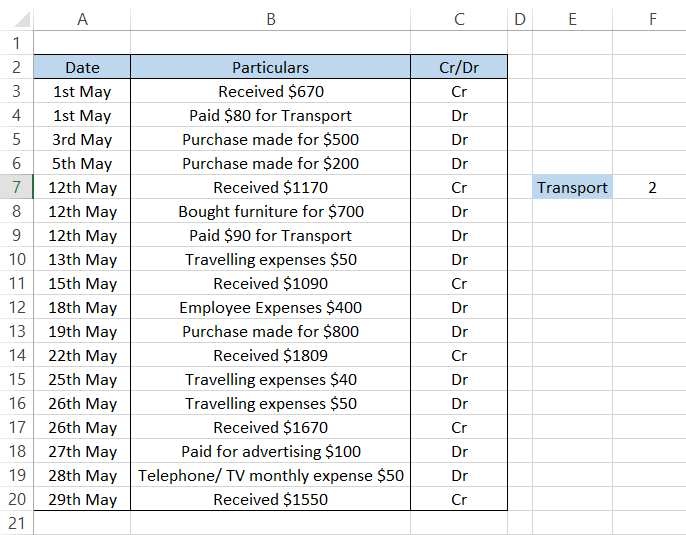Click the Particulars header cell
The height and width of the screenshot is (535, 686).
(270, 67)
